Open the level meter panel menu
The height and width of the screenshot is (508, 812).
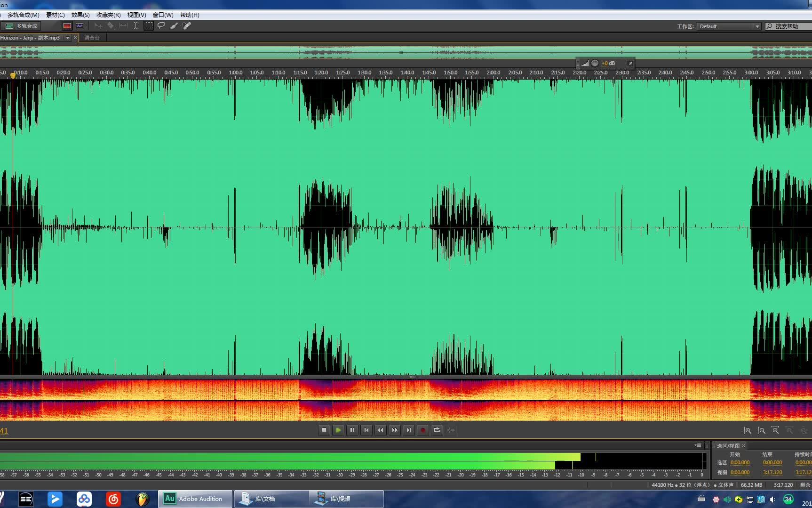click(698, 445)
